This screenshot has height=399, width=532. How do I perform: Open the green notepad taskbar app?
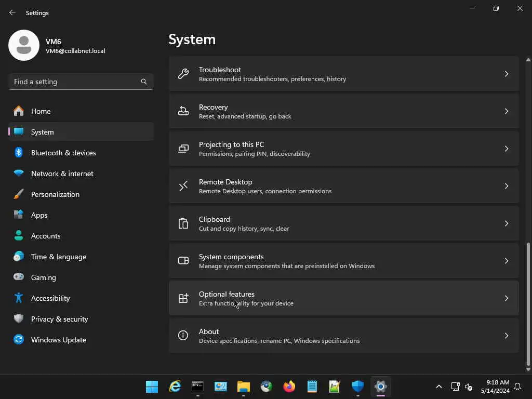point(335,387)
